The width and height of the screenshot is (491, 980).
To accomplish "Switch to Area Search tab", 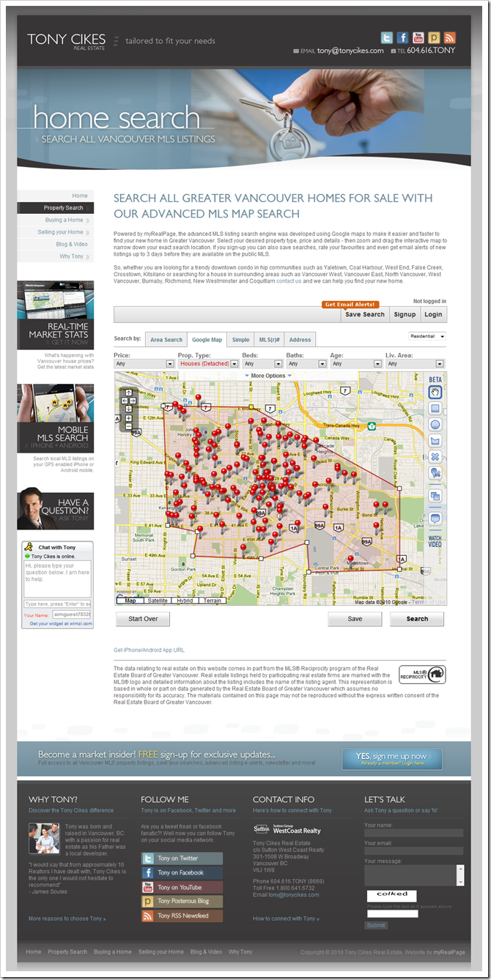I will (x=166, y=339).
